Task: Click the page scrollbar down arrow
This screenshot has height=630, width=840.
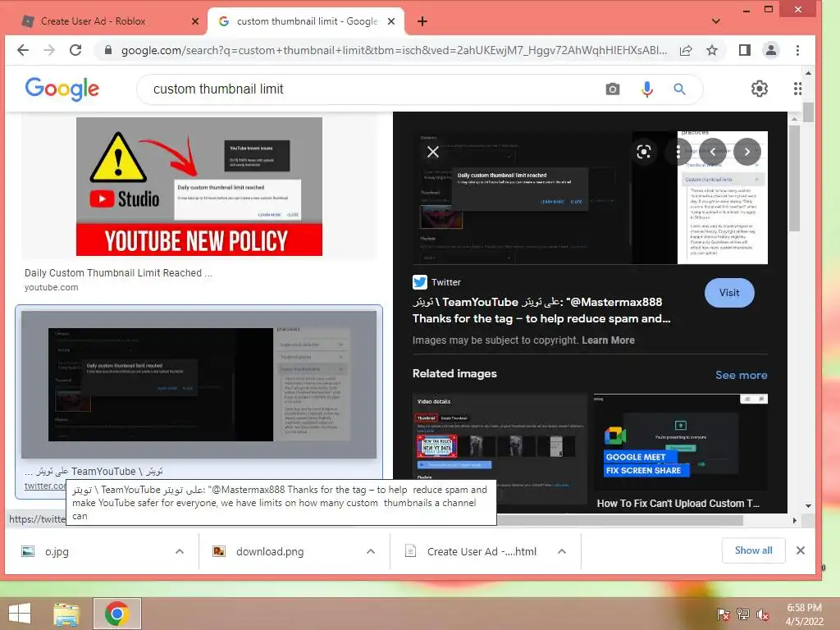Action: pos(808,505)
